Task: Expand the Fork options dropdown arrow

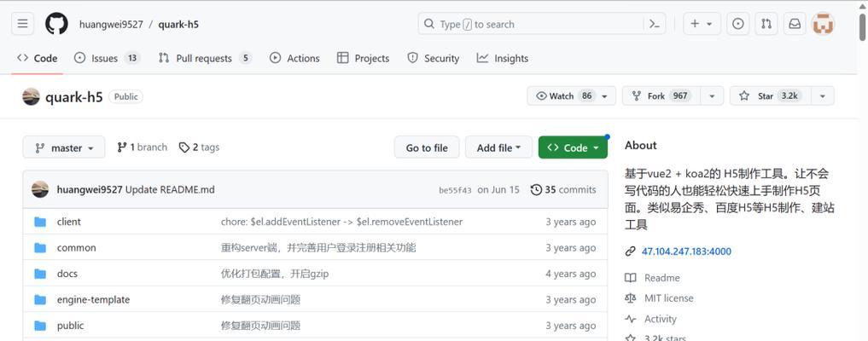Action: [x=712, y=96]
